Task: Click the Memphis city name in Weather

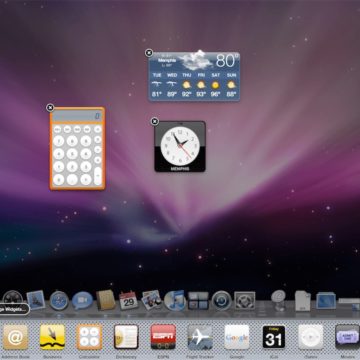Action: [x=167, y=61]
